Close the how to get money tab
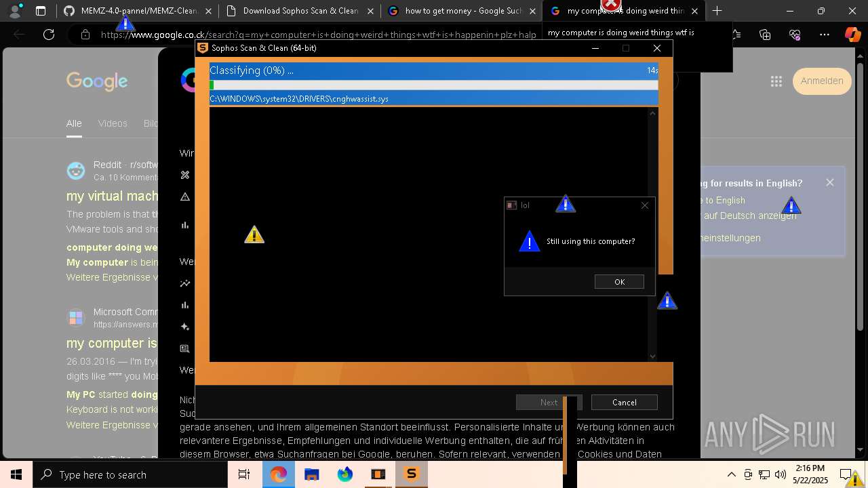 pos(532,11)
